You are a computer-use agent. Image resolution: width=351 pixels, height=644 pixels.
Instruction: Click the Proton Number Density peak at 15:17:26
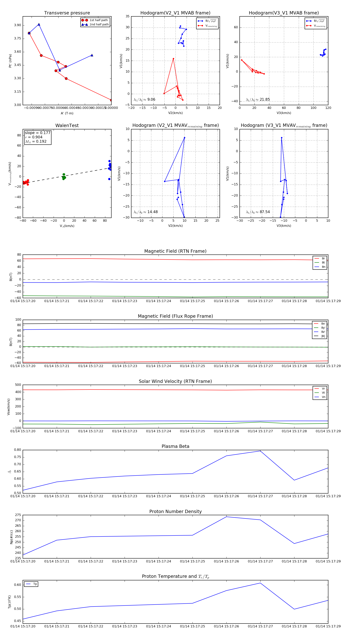226,517
